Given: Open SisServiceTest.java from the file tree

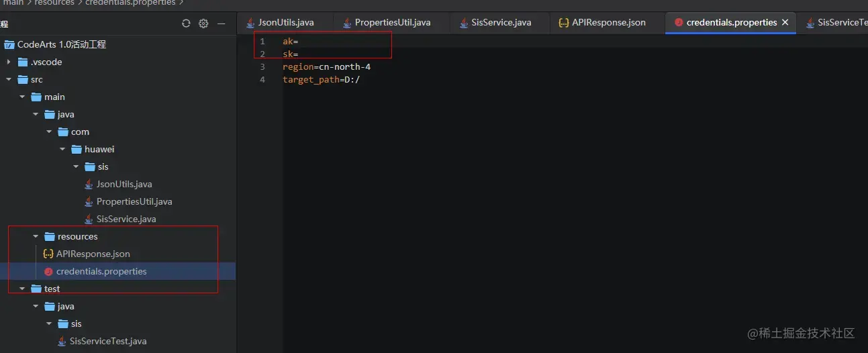Looking at the screenshot, I should [x=108, y=342].
